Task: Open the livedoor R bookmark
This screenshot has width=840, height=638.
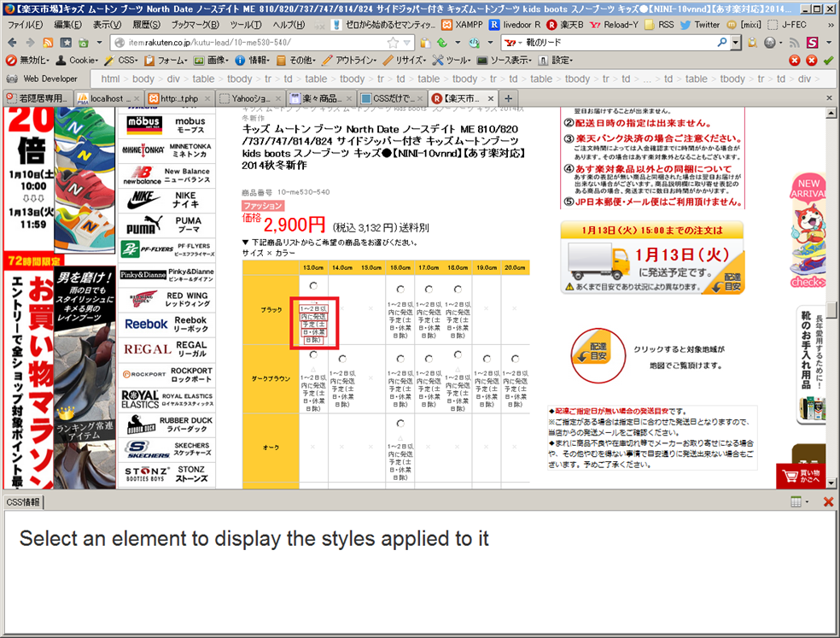Action: coord(516,25)
